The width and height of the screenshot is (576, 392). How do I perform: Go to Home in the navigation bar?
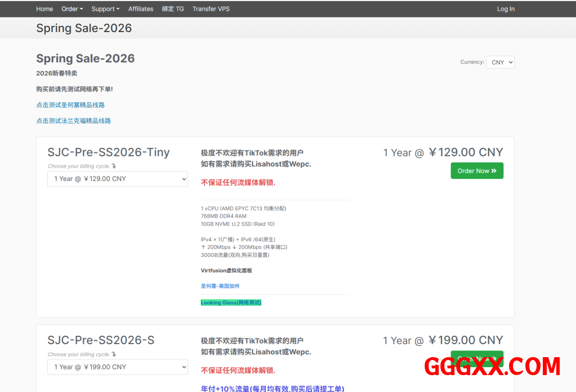pos(44,9)
